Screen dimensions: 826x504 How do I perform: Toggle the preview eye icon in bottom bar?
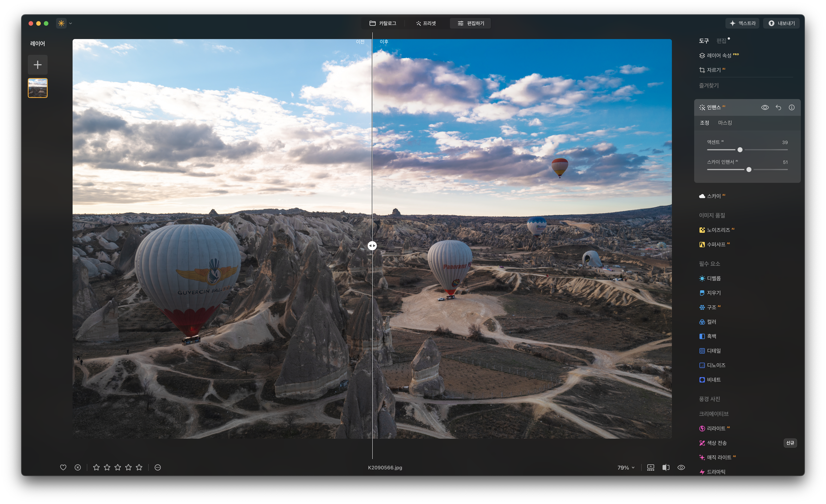click(681, 467)
